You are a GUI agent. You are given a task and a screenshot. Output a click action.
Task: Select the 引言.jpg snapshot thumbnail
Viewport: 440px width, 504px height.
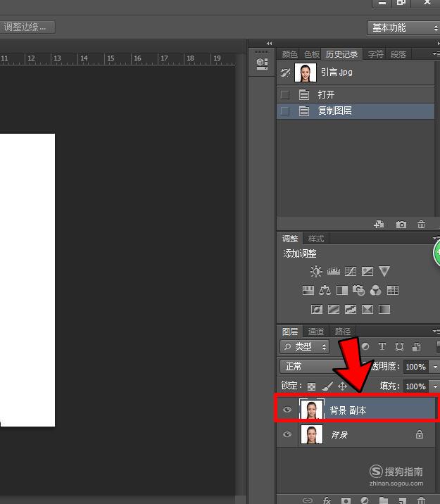pos(306,73)
